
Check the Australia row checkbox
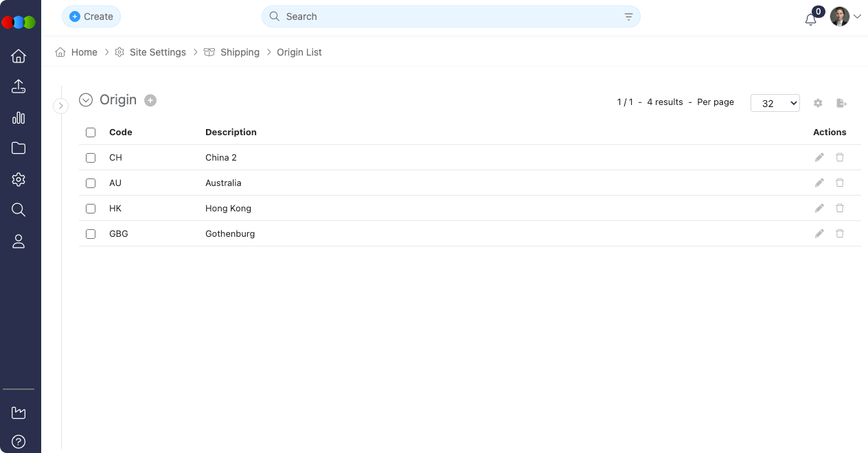[91, 183]
